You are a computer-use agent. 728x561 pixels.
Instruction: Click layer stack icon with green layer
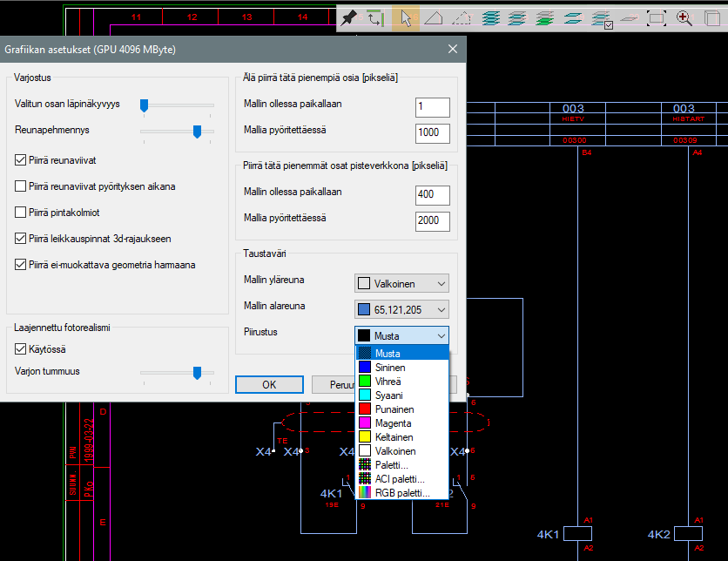(545, 18)
